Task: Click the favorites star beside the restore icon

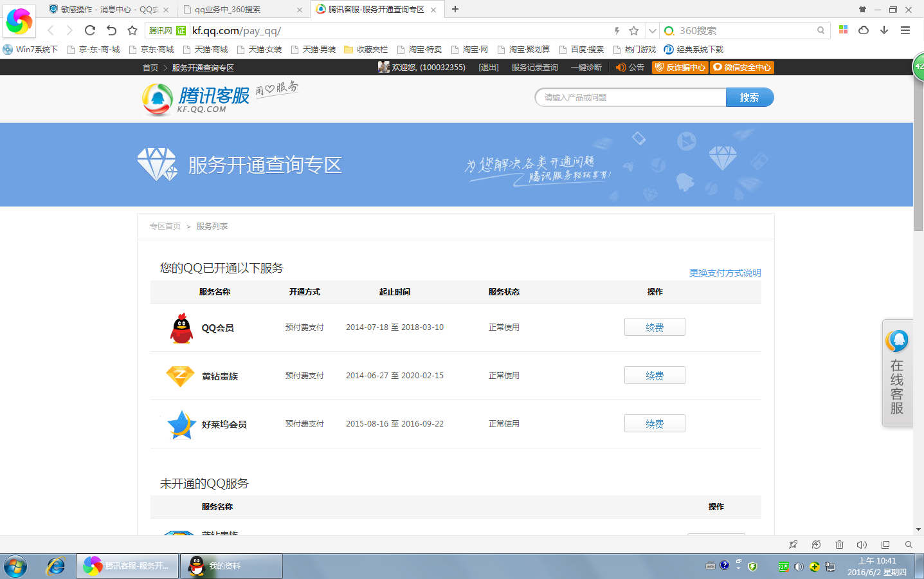Action: tap(132, 30)
